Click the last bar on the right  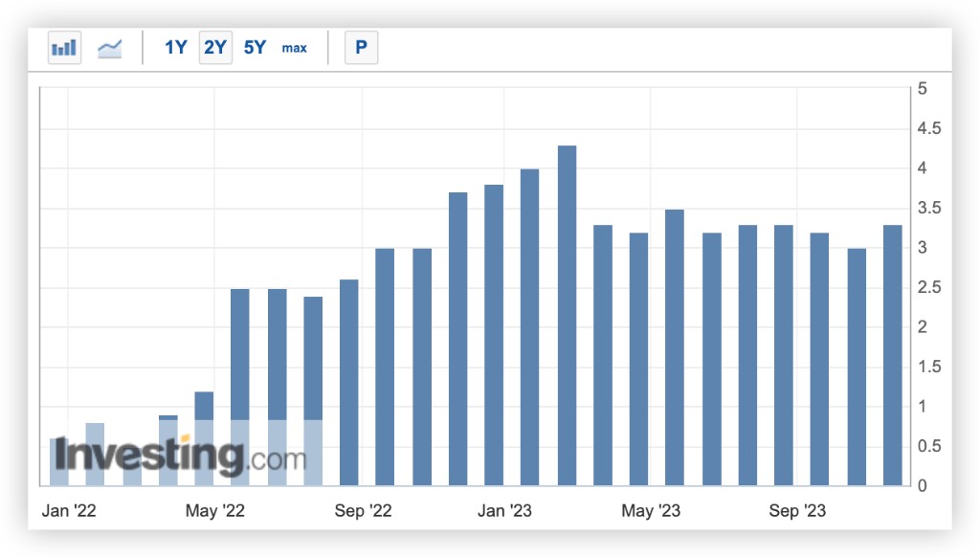pos(893,355)
